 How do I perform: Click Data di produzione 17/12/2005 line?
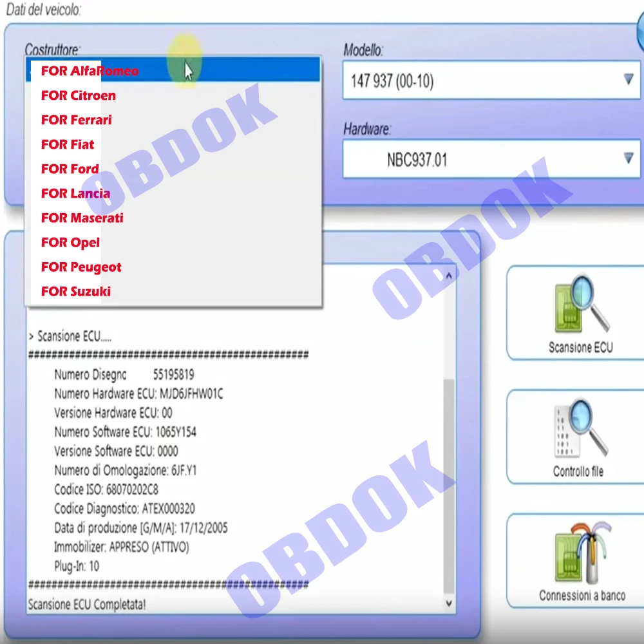click(141, 528)
